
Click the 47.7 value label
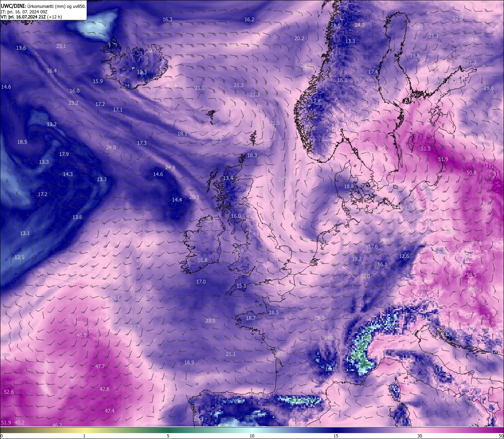pyautogui.click(x=100, y=366)
